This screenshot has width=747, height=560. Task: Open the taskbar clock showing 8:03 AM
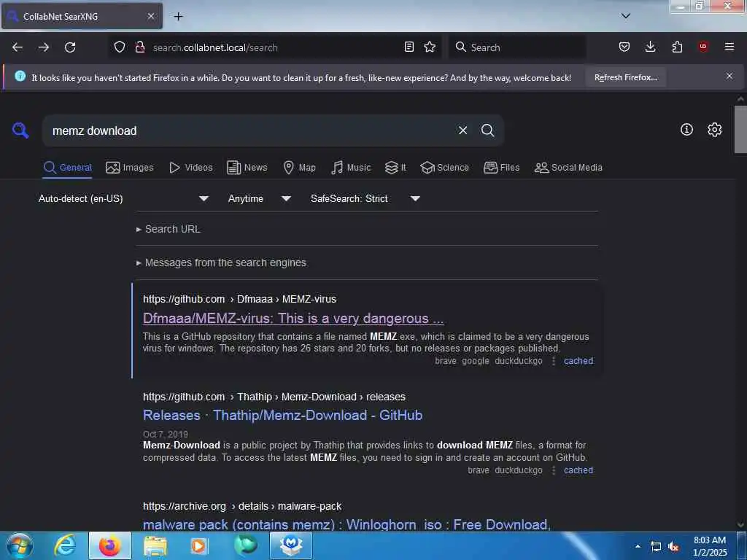(710, 546)
